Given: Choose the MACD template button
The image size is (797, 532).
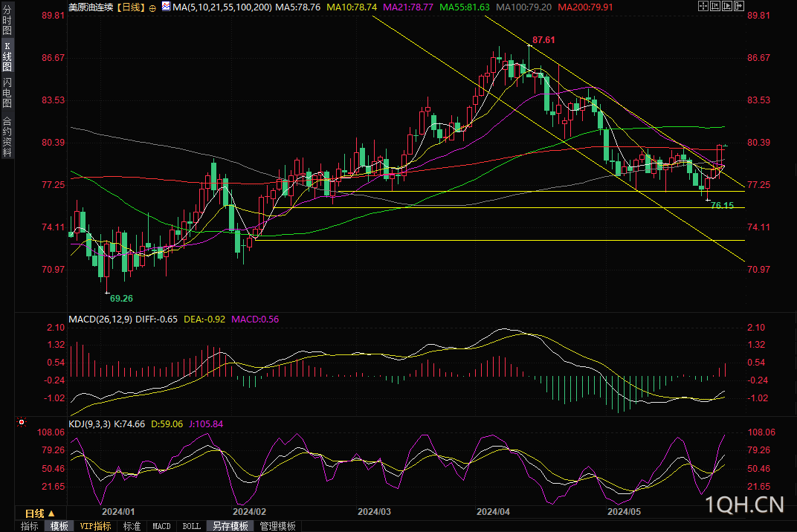Looking at the screenshot, I should coord(161,526).
